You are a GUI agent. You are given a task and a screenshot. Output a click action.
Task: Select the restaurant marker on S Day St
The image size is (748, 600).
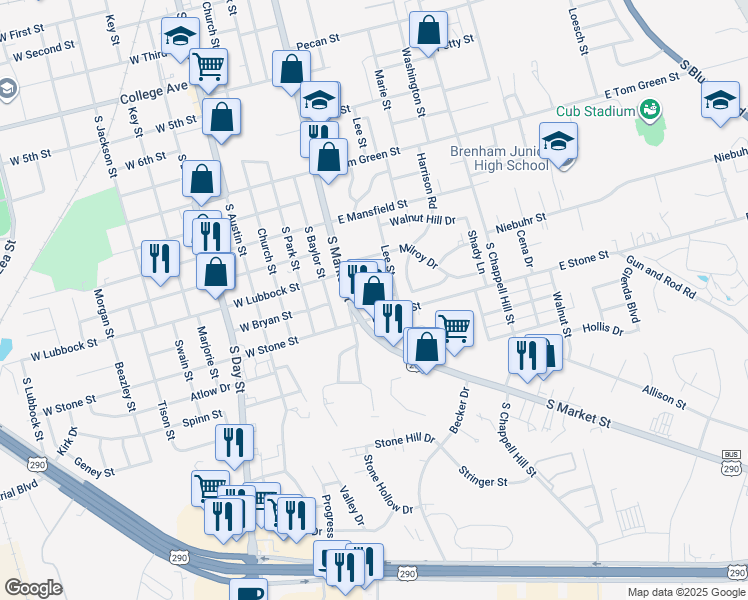click(234, 442)
